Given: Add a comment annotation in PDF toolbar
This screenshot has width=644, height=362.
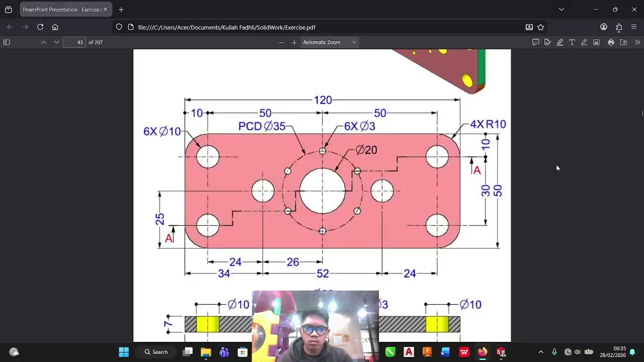Looking at the screenshot, I should point(536,42).
